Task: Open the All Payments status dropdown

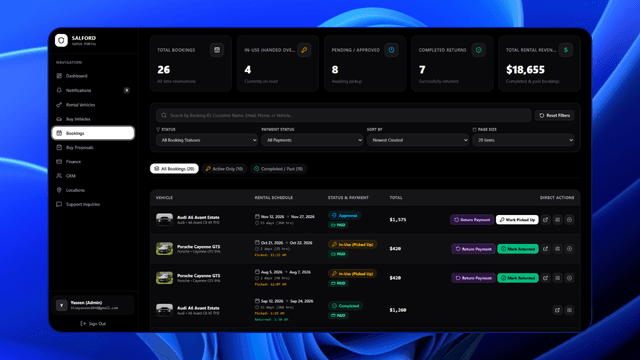Action: click(x=312, y=140)
